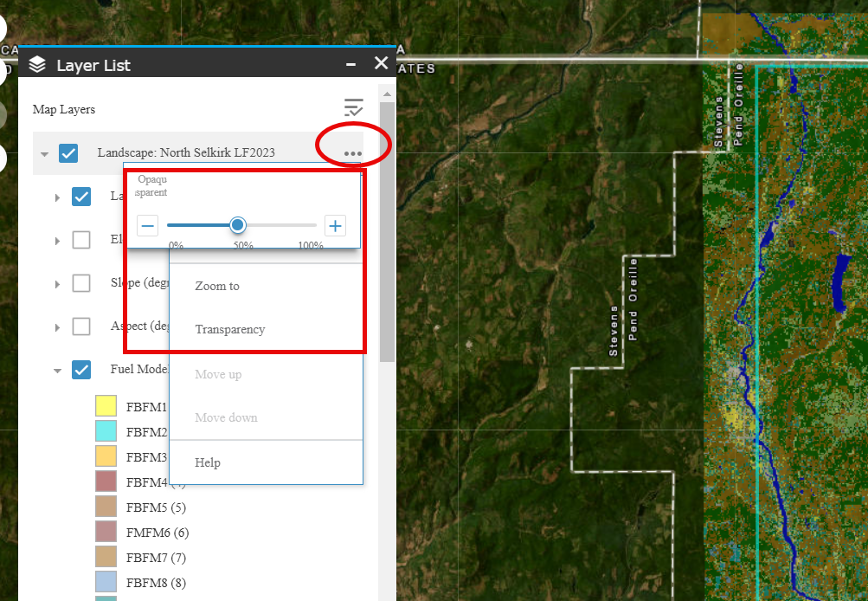Open Help from the layer menu

pyautogui.click(x=208, y=462)
